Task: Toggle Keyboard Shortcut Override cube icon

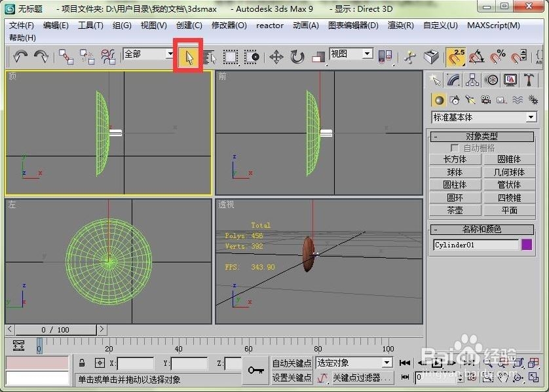Action: coord(431,57)
